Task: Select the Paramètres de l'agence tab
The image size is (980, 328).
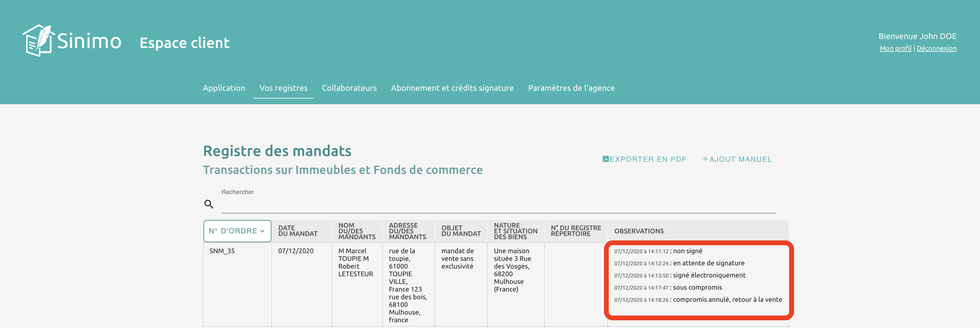Action: click(x=571, y=88)
